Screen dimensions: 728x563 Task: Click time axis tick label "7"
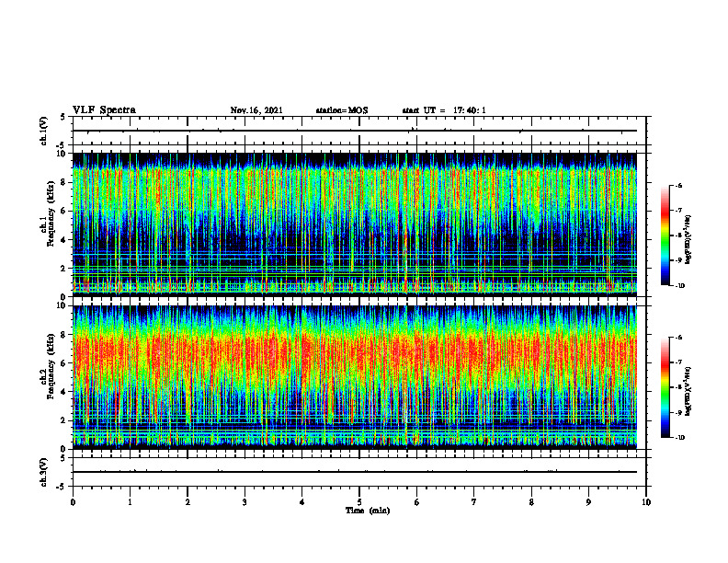click(474, 502)
